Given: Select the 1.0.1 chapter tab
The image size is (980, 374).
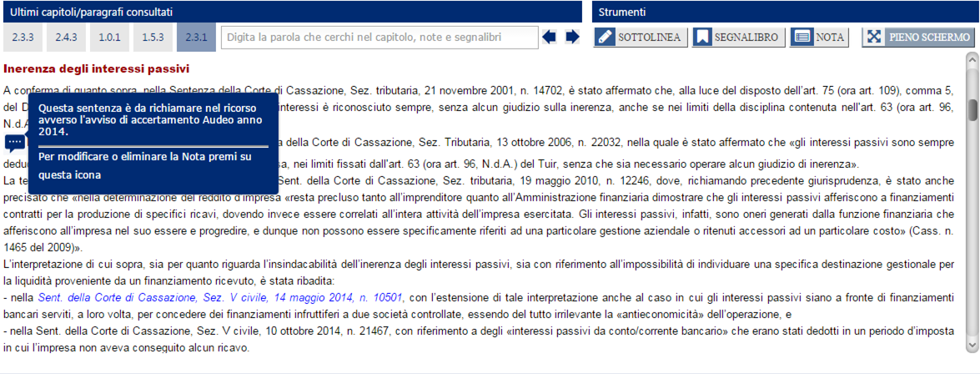Looking at the screenshot, I should coord(110,38).
